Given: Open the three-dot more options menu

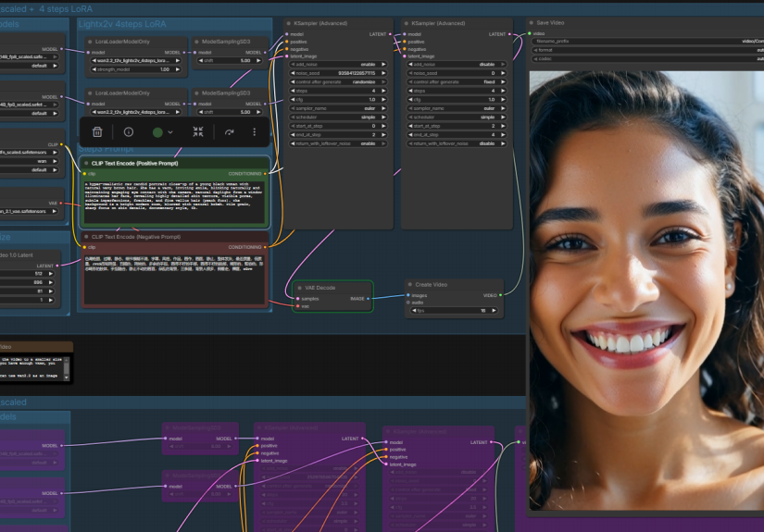Looking at the screenshot, I should pos(255,132).
